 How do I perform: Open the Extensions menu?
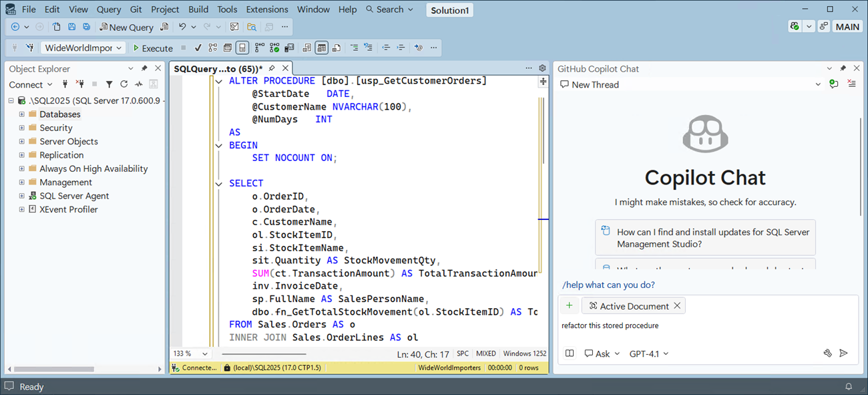(267, 9)
